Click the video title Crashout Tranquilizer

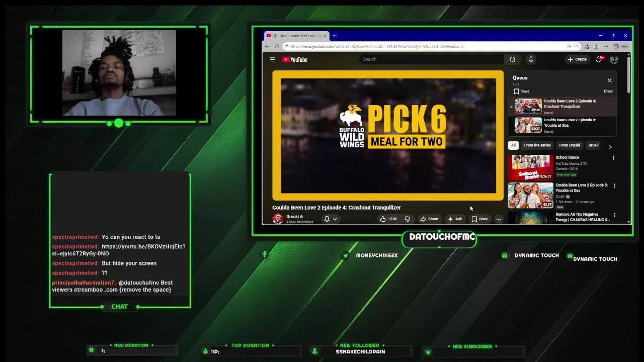click(337, 208)
